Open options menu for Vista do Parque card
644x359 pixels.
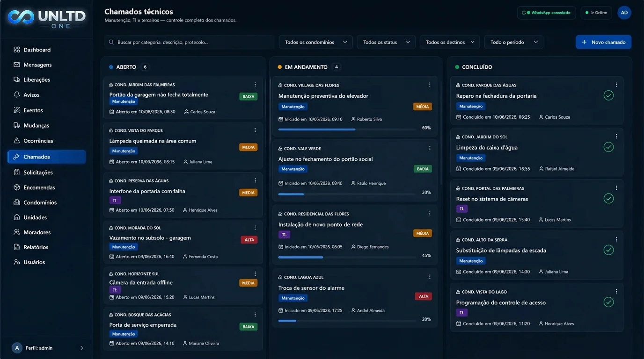pos(255,130)
